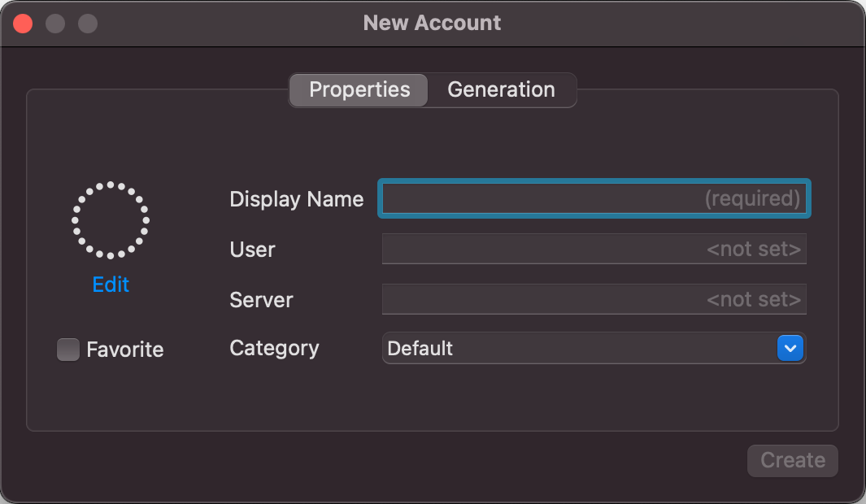Toggle the Favorite checkbox
This screenshot has height=504, width=866.
tap(67, 350)
